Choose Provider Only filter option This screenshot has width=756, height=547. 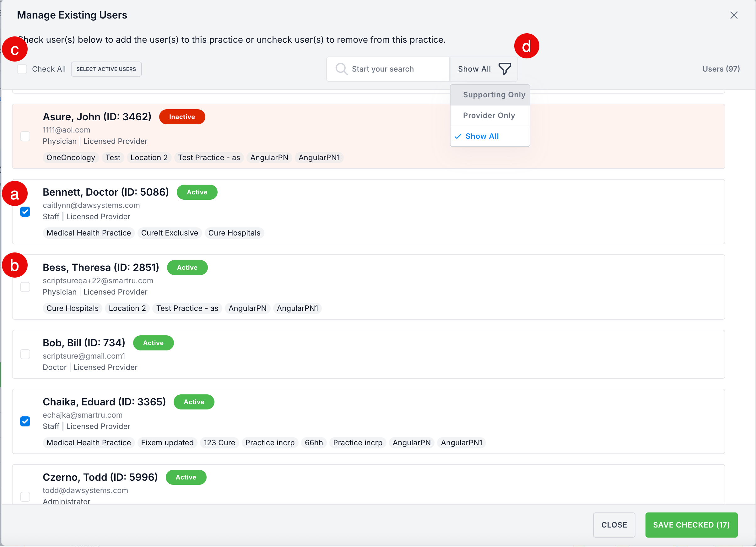[489, 116]
